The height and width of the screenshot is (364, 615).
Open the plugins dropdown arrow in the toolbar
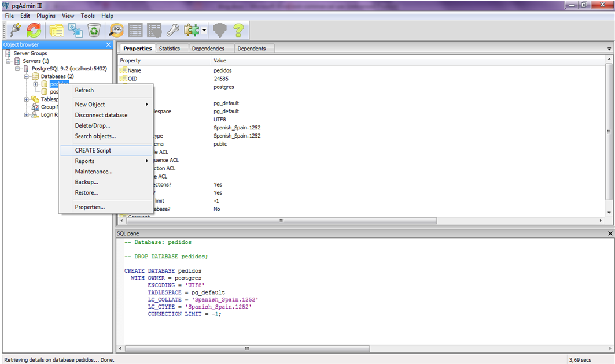pos(203,30)
